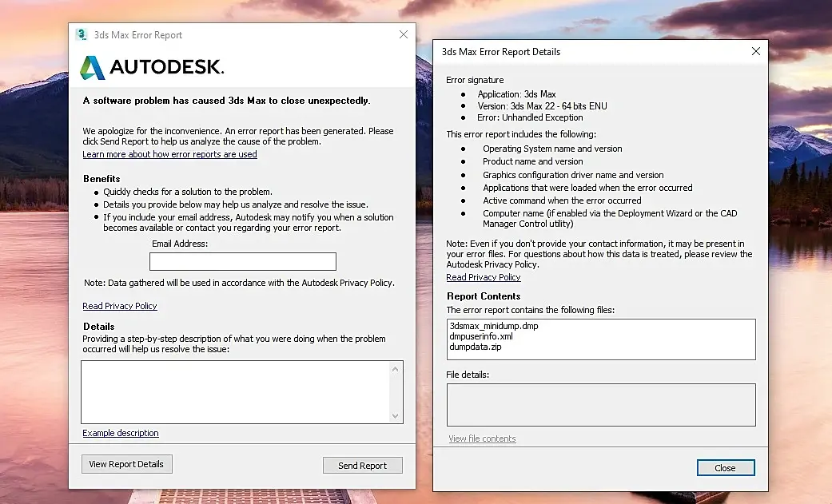The height and width of the screenshot is (504, 832).
Task: Click inside the File details box
Action: point(601,405)
